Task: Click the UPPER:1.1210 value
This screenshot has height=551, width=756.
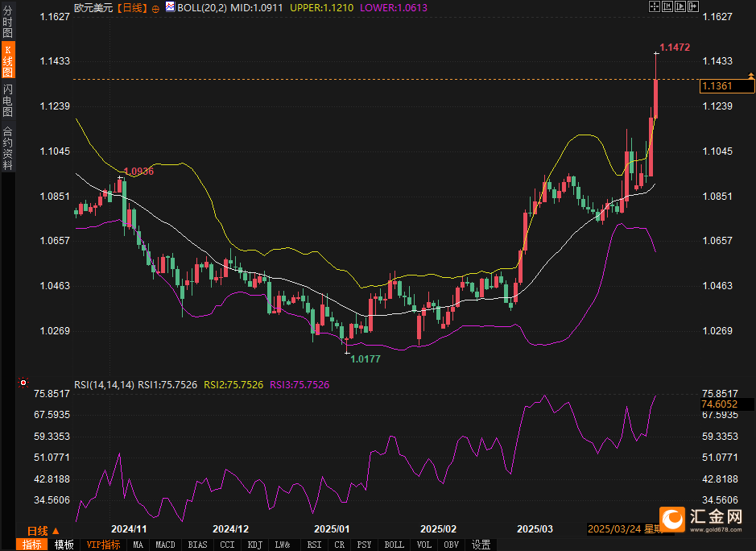Action: click(321, 8)
